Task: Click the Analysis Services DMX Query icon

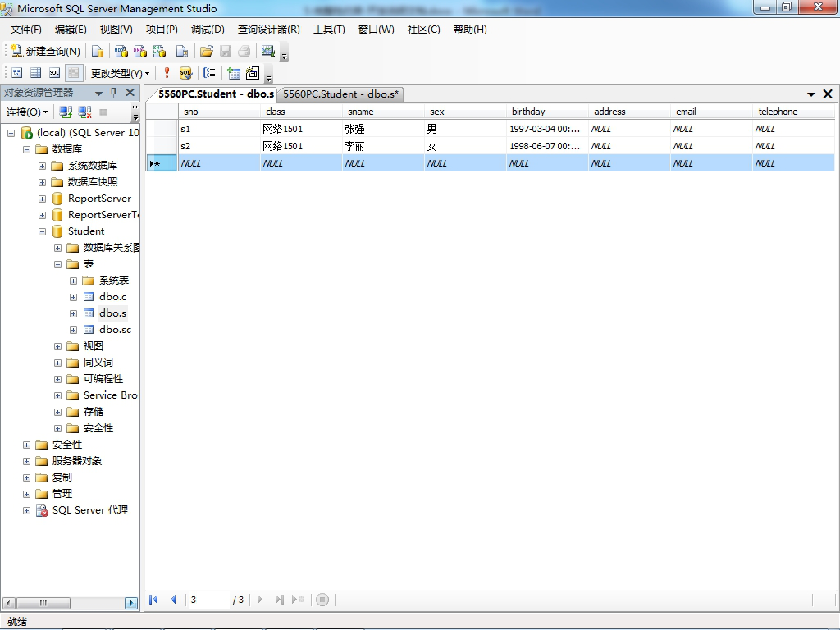Action: [x=140, y=51]
